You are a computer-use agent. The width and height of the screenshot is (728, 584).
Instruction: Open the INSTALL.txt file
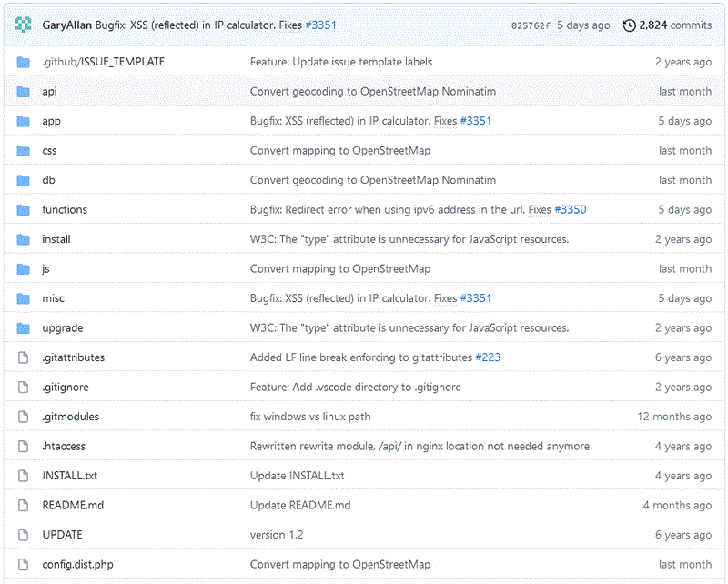(x=69, y=476)
